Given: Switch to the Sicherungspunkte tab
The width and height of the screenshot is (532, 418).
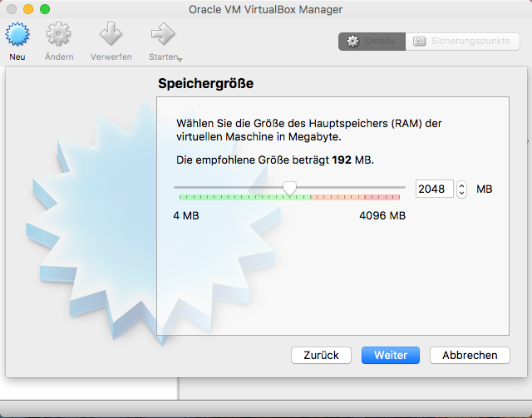Looking at the screenshot, I should pyautogui.click(x=462, y=42).
